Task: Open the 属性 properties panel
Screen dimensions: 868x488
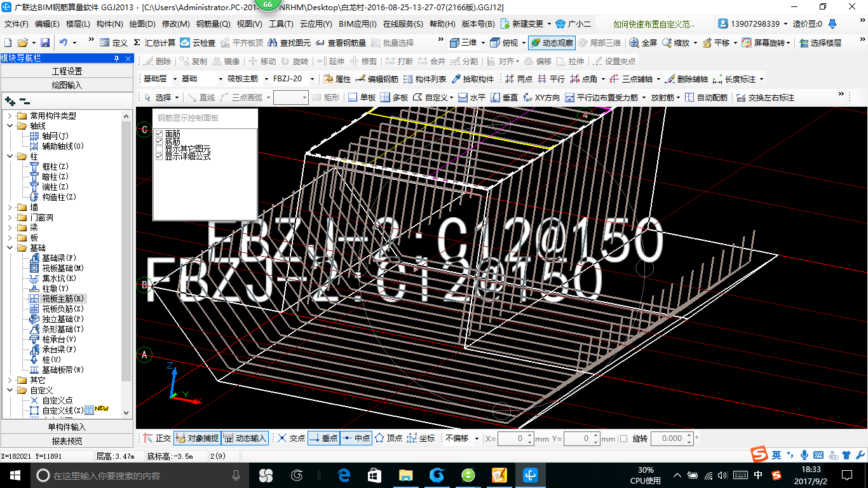Action: pos(337,79)
